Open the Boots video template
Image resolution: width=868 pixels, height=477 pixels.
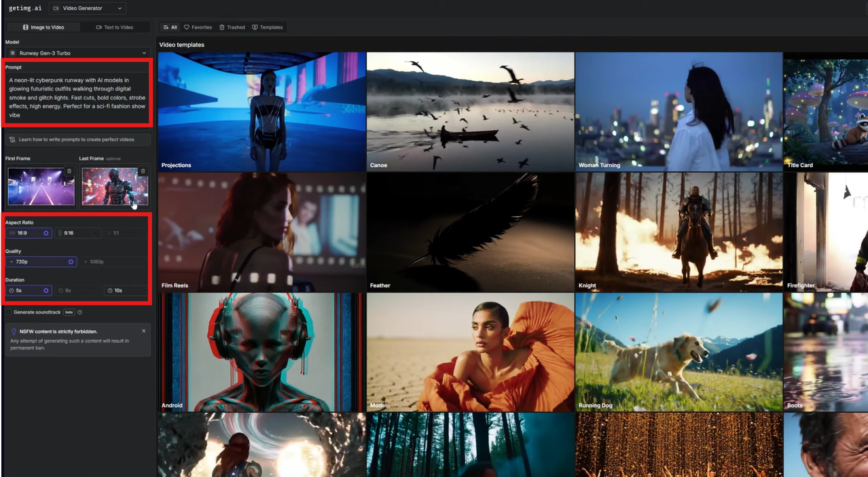coord(826,352)
